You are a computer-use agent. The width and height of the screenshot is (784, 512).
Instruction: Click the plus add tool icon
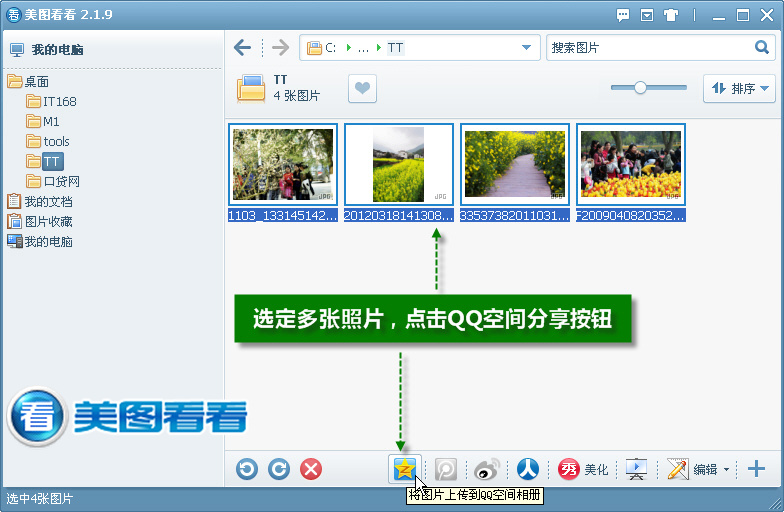tap(756, 469)
